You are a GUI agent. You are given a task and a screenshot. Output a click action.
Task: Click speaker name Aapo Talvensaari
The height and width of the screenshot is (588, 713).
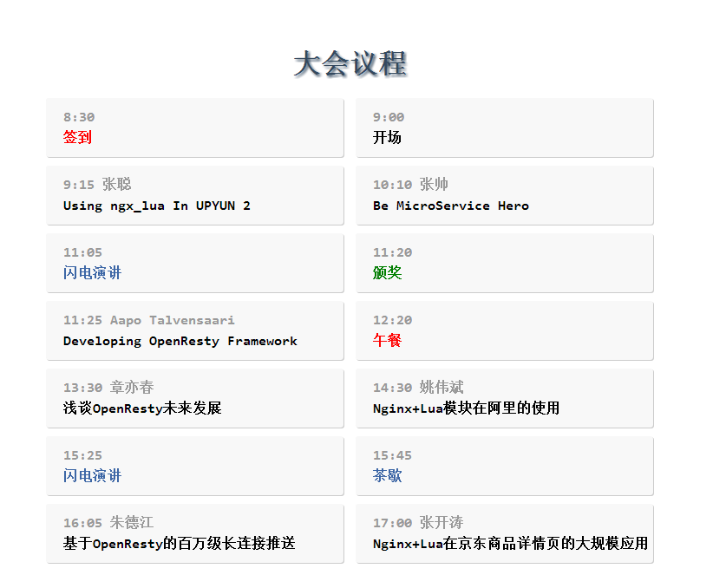tap(172, 320)
